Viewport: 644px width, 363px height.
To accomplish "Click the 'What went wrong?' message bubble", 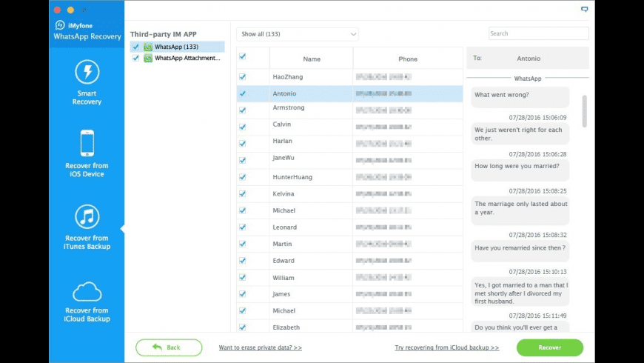I will click(520, 97).
